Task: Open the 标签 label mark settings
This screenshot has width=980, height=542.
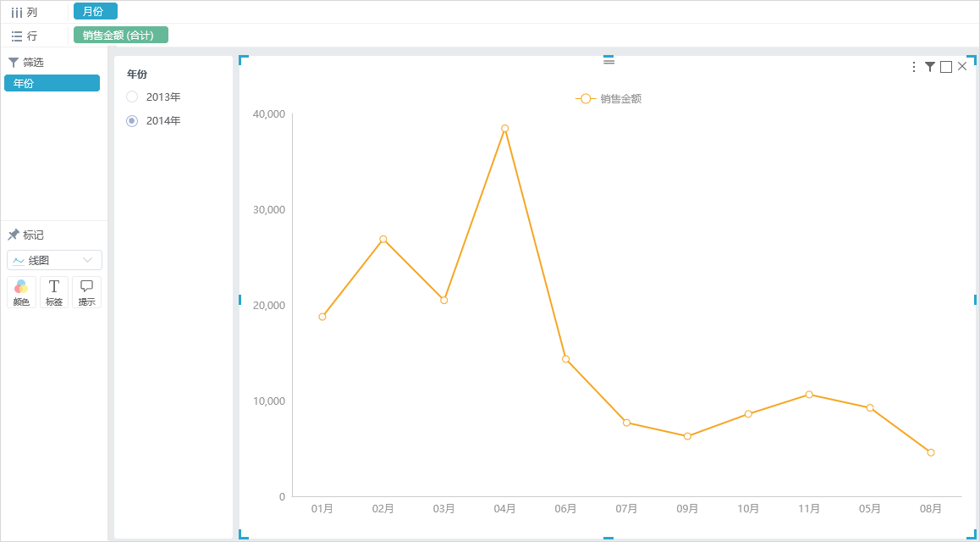Action: 54,292
